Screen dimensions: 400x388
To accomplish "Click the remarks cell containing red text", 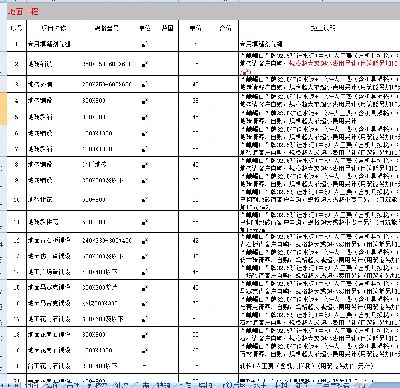I will click(319, 63).
